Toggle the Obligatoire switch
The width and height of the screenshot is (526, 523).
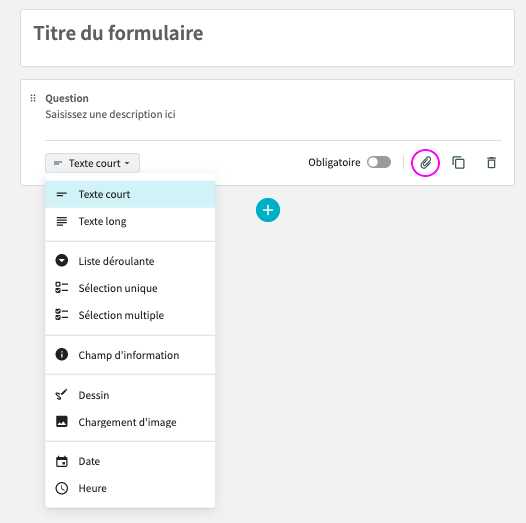pos(379,162)
